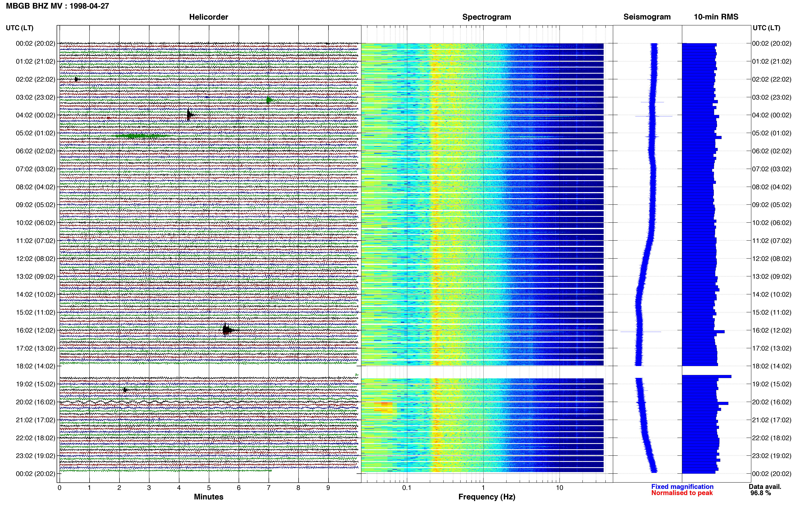
Task: Click the 02:02 (22:02) label beside the RMS panel
Action: [x=771, y=79]
